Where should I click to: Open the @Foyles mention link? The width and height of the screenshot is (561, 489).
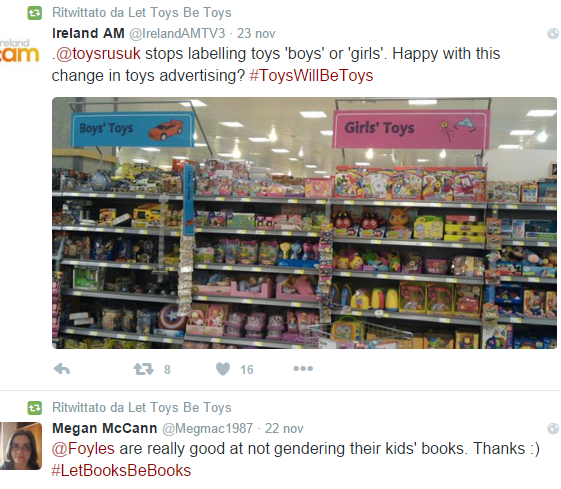click(83, 449)
